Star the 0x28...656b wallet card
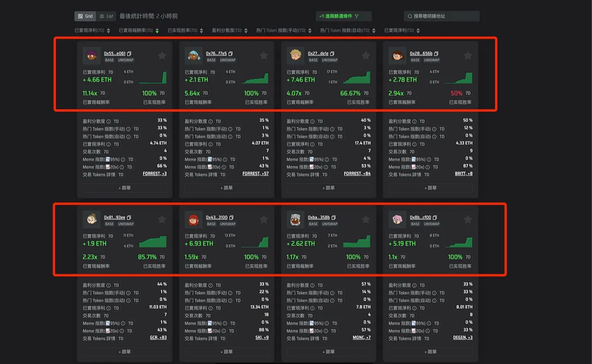 coord(468,56)
